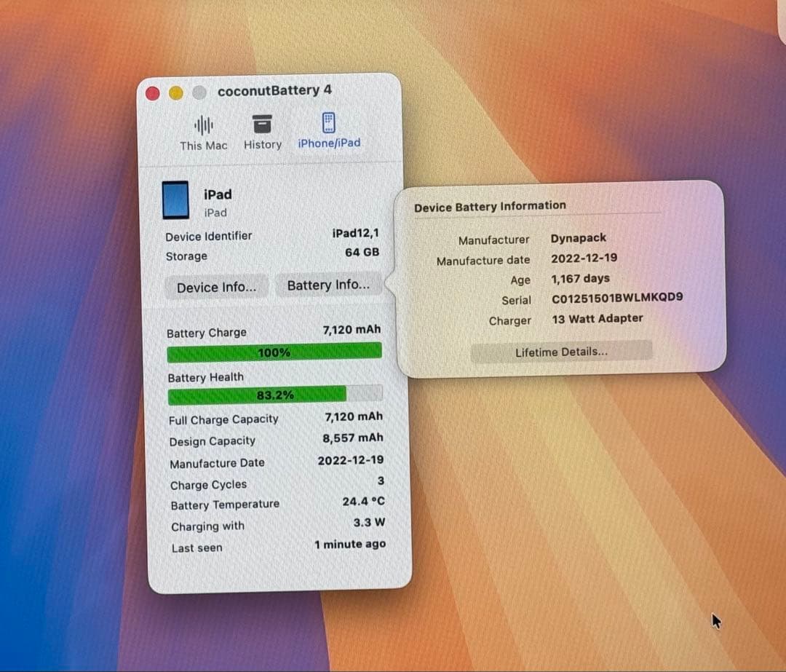Click the Device Identifier label
Screen dimensions: 786x672
coord(209,236)
